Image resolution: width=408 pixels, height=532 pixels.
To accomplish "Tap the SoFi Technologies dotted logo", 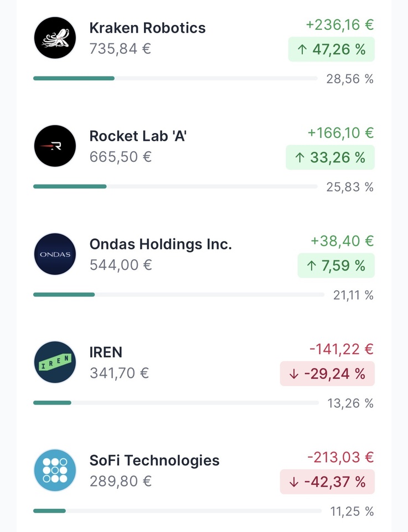I will point(55,470).
